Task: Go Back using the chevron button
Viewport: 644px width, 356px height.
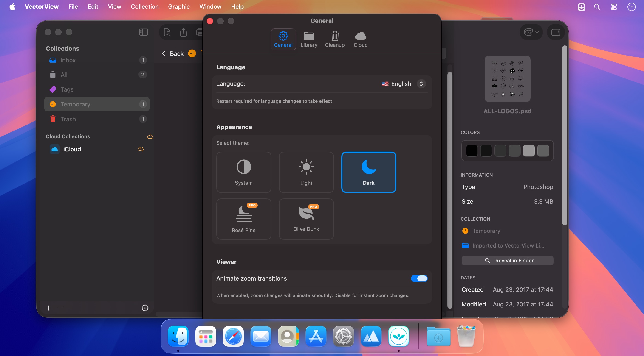Action: click(172, 53)
